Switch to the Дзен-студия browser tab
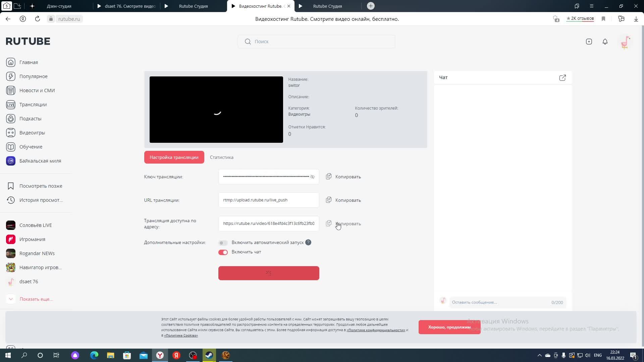 click(x=59, y=6)
